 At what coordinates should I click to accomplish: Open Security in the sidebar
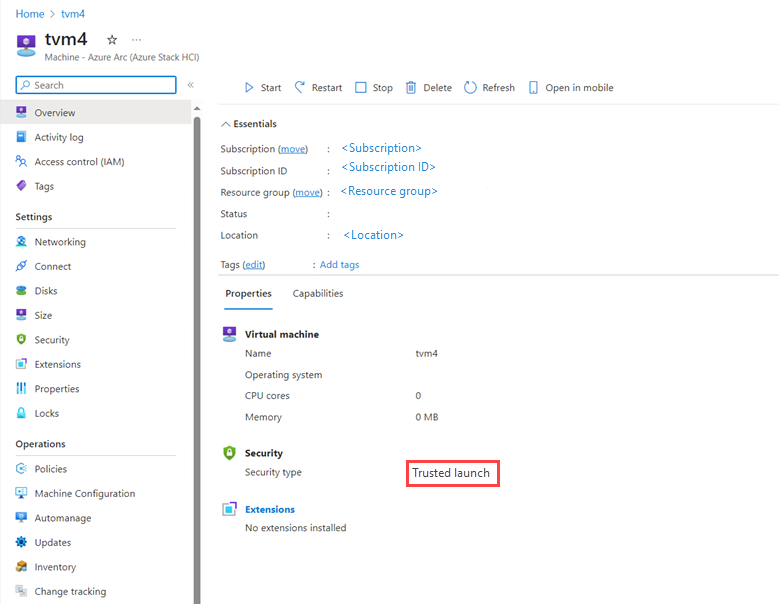coord(52,340)
